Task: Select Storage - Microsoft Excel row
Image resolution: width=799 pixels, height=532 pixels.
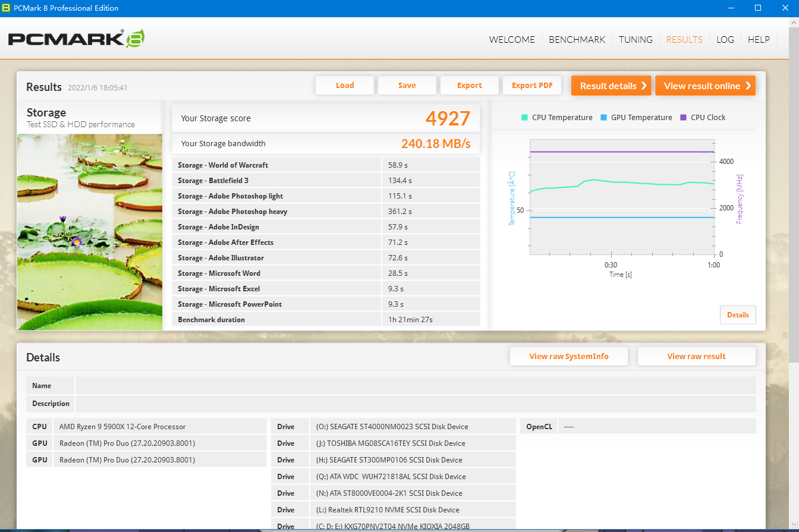Action: (326, 288)
